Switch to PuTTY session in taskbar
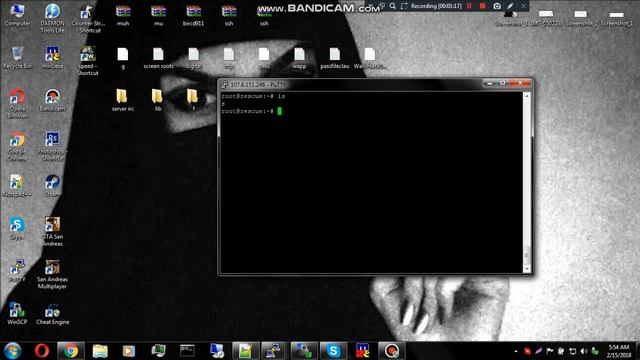Image resolution: width=640 pixels, height=360 pixels. [274, 351]
